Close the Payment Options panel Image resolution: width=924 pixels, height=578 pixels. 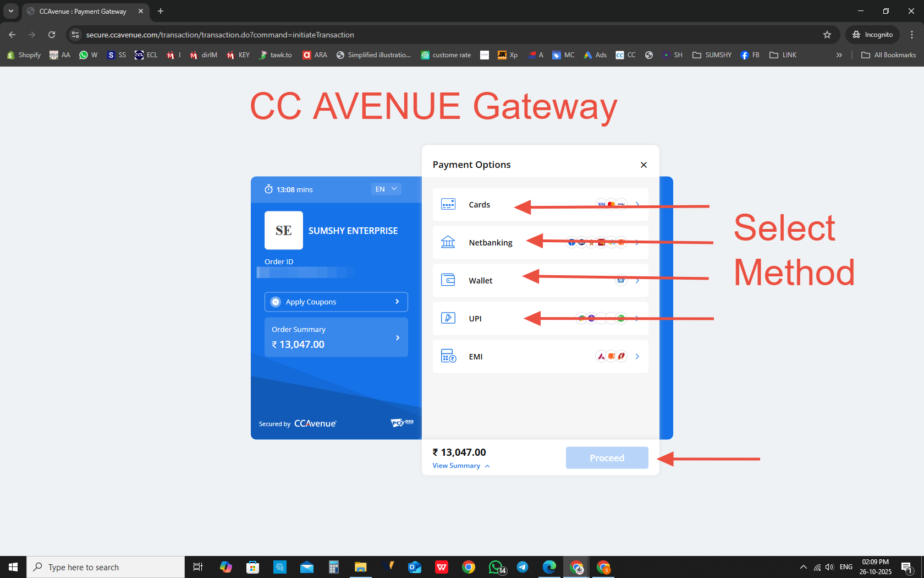(643, 165)
